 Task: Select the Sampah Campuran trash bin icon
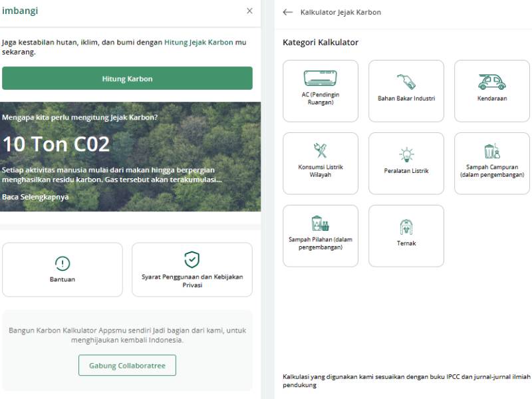click(x=492, y=151)
